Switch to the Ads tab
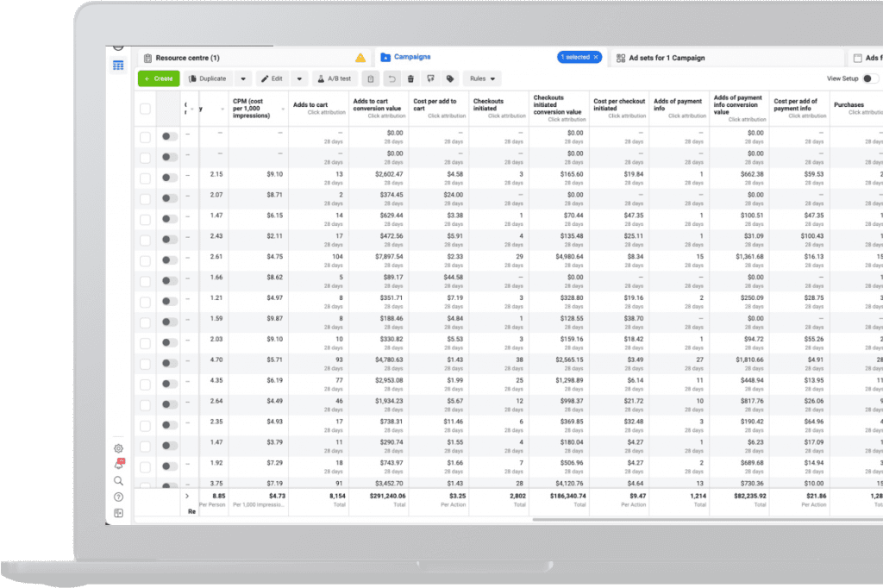This screenshot has width=883, height=588. tap(866, 58)
